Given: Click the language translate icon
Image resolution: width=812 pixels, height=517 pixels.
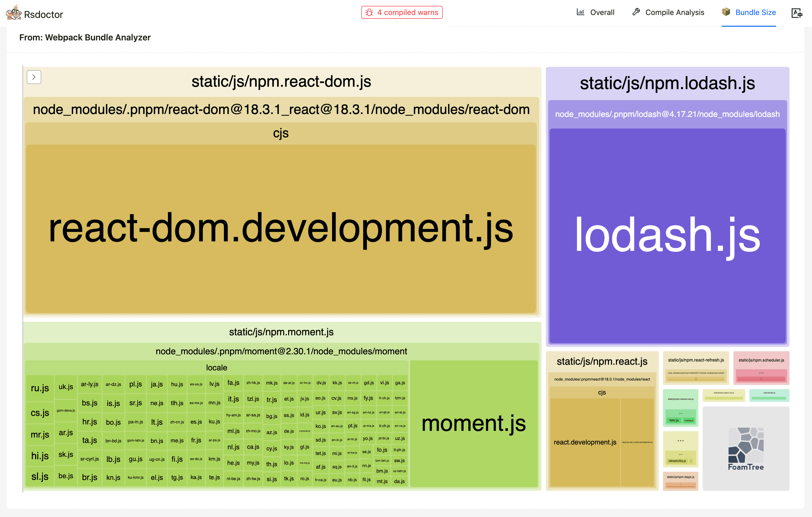Looking at the screenshot, I should tap(797, 13).
